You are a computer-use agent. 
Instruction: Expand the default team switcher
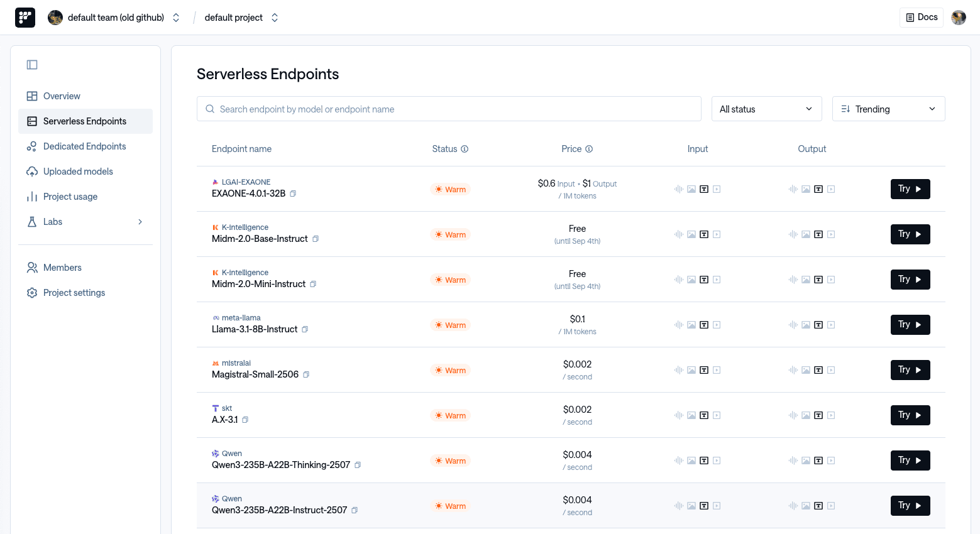(176, 18)
